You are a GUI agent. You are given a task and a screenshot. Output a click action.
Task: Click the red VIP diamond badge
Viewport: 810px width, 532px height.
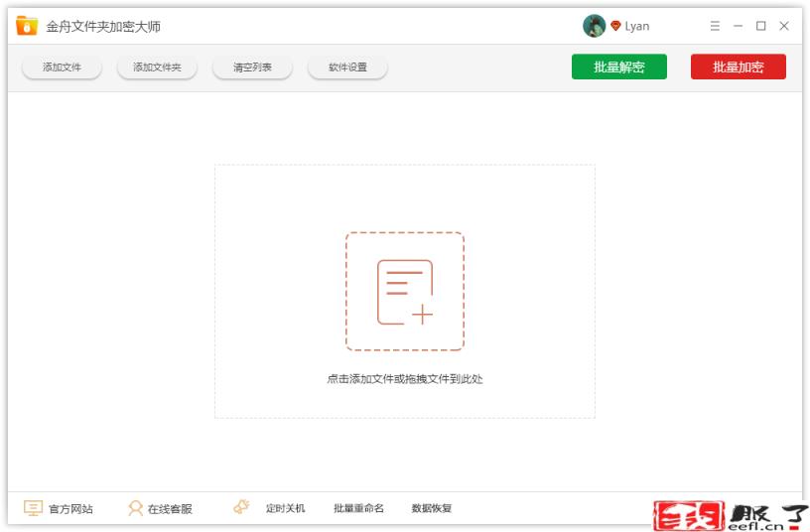tap(615, 26)
